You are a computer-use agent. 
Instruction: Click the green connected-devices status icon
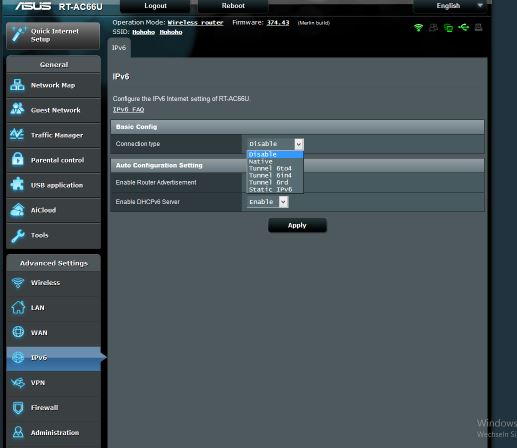(x=448, y=28)
